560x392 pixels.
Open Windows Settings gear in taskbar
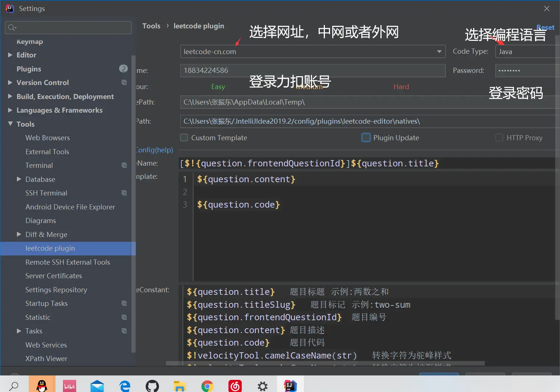pyautogui.click(x=262, y=386)
